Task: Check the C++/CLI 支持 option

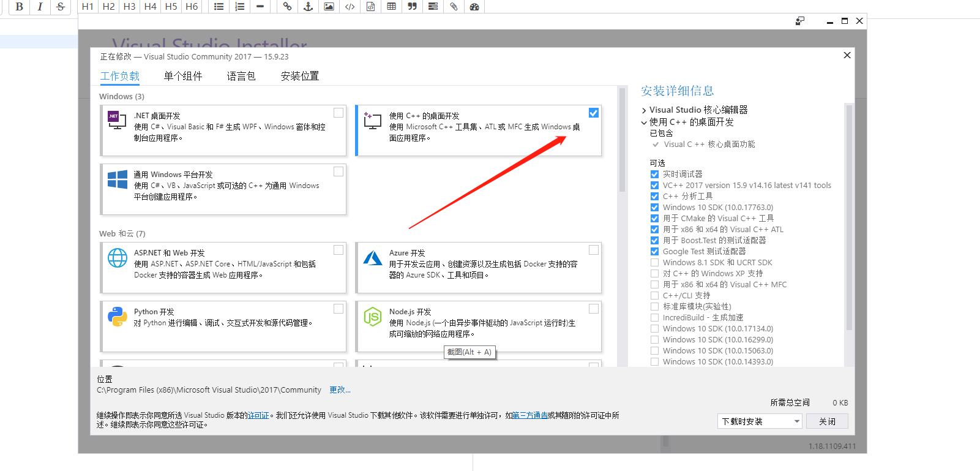Action: (x=654, y=296)
